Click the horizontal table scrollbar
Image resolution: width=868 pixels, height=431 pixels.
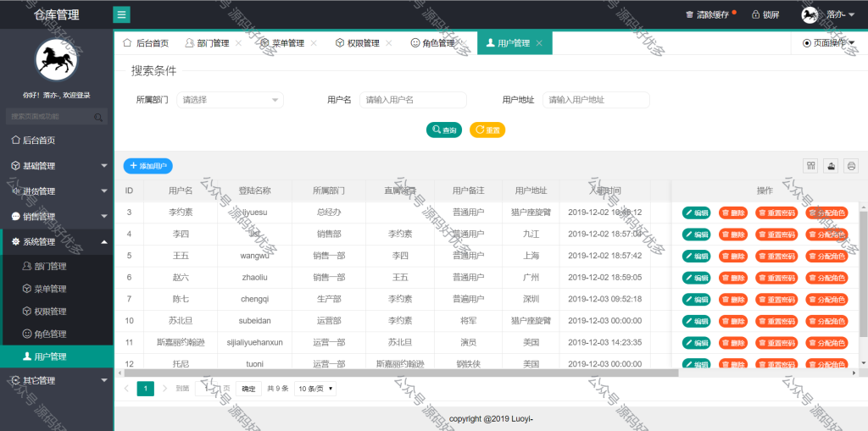(x=398, y=373)
